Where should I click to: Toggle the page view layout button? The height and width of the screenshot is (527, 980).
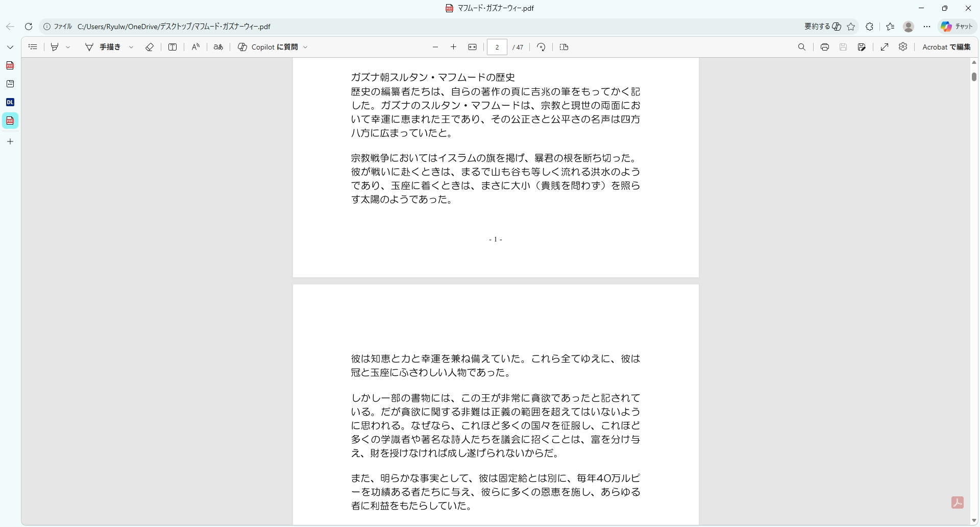point(564,47)
